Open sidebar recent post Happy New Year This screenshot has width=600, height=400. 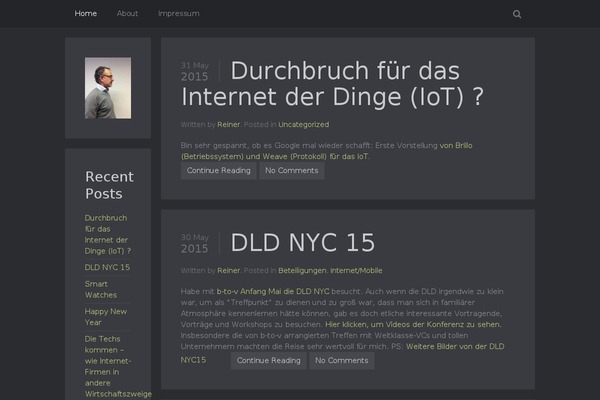tap(106, 317)
